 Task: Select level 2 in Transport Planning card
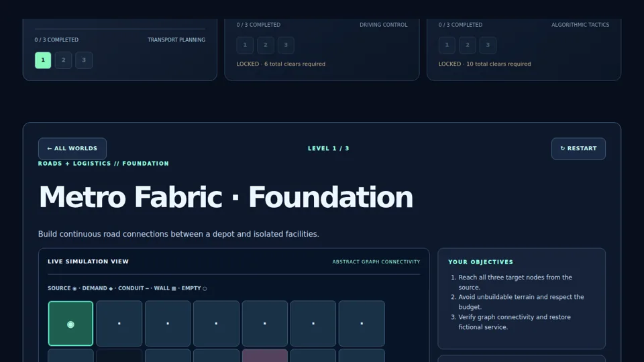63,60
